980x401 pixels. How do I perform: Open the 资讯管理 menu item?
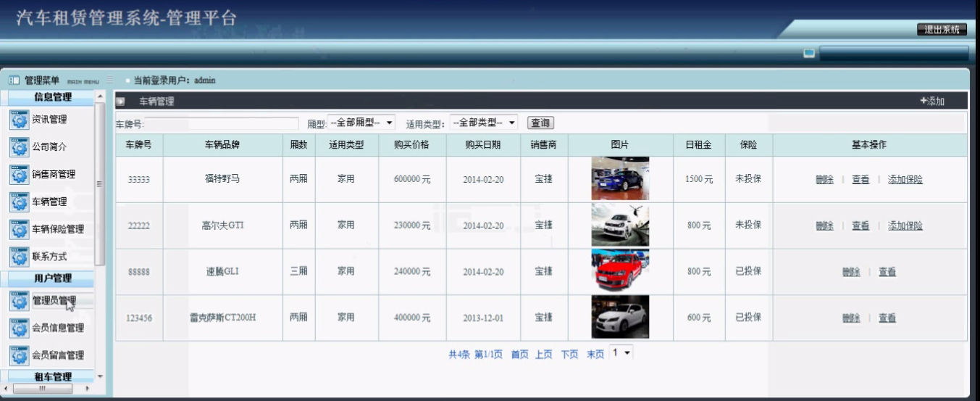pyautogui.click(x=49, y=120)
